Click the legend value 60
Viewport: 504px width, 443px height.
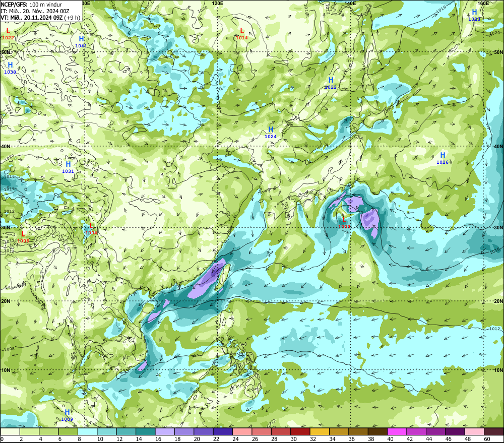[x=487, y=439]
